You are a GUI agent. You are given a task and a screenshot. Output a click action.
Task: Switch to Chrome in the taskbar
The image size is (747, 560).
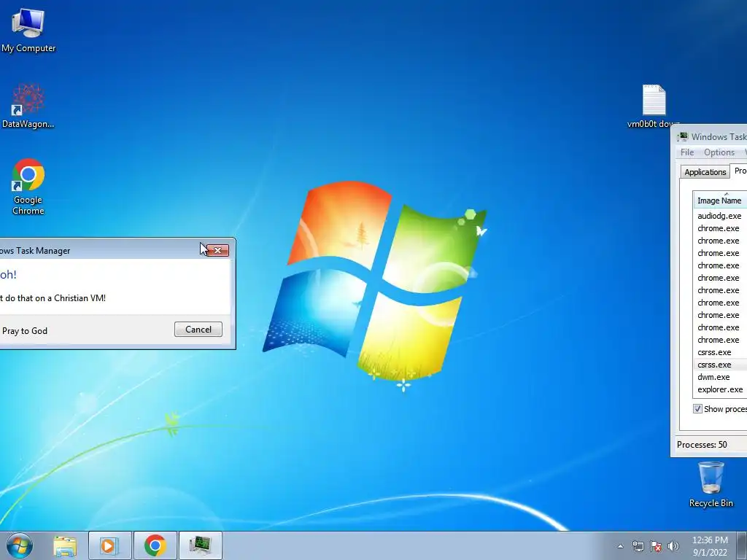tap(155, 545)
